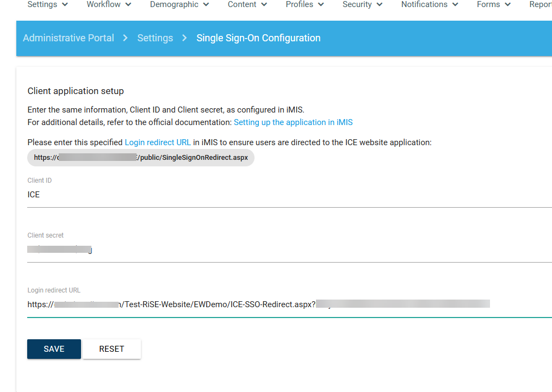Select Single Sign-On Configuration breadcrumb
The width and height of the screenshot is (552, 392).
(258, 38)
